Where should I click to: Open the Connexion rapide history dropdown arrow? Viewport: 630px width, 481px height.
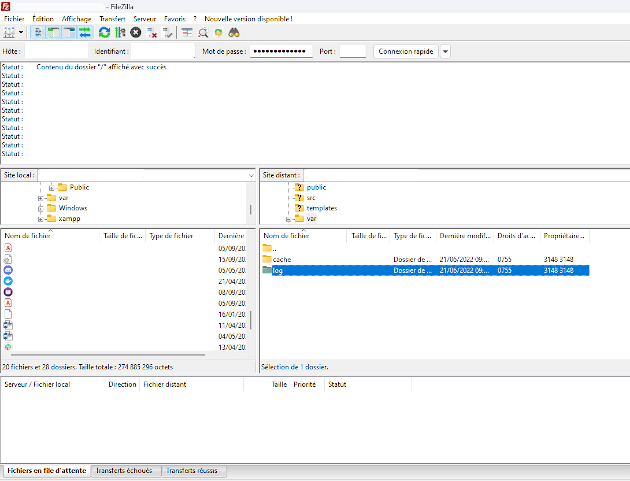point(445,51)
